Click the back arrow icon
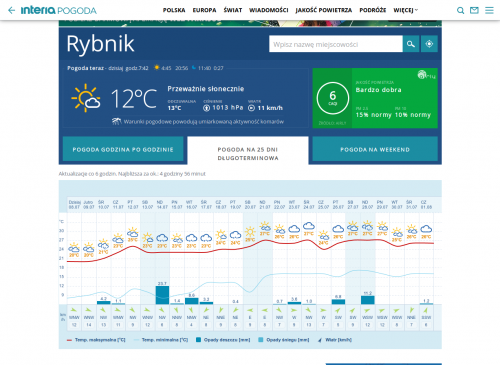The height and width of the screenshot is (365, 500). (x=11, y=10)
